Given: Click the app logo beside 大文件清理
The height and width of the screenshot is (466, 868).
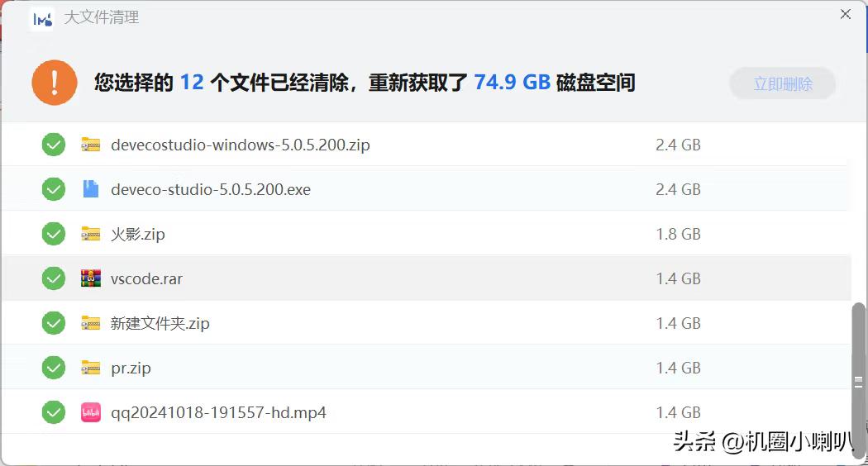Looking at the screenshot, I should (x=42, y=19).
